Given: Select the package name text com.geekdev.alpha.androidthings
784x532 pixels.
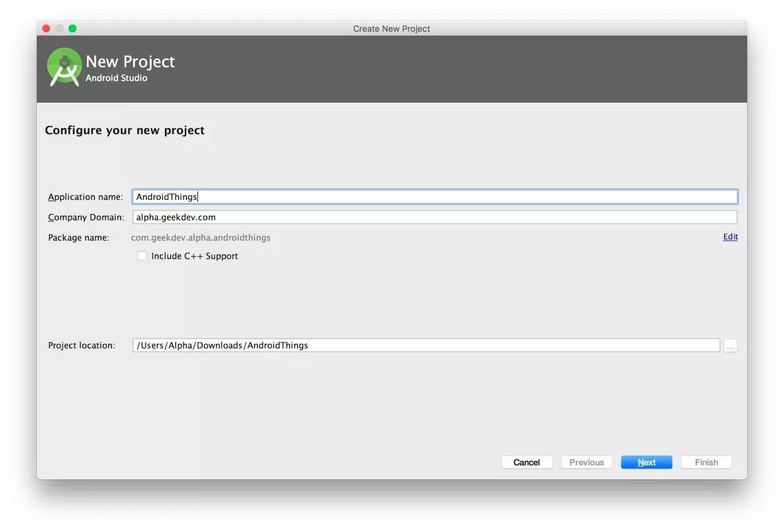Looking at the screenshot, I should click(x=201, y=237).
